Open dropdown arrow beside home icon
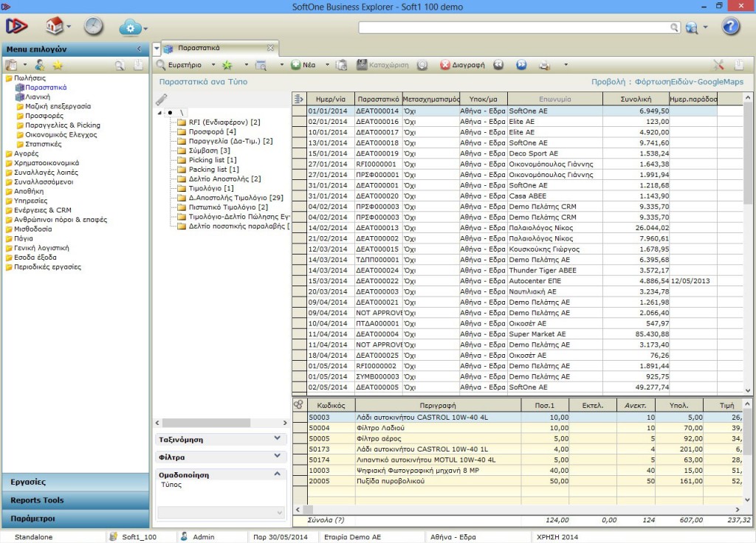Screen dimensions: 756x543 coord(69,27)
